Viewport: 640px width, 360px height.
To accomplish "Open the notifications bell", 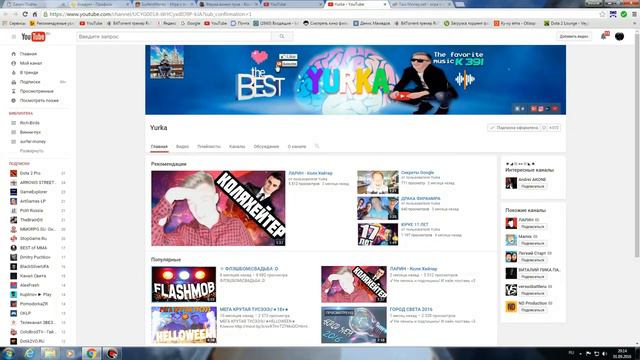I will click(604, 36).
